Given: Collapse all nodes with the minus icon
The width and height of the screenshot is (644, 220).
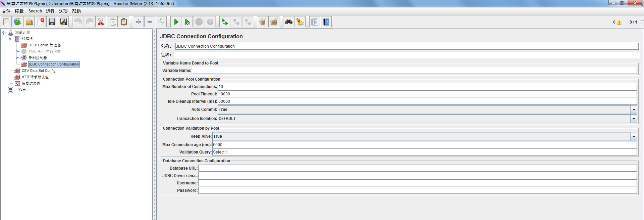Looking at the screenshot, I should coord(150,22).
